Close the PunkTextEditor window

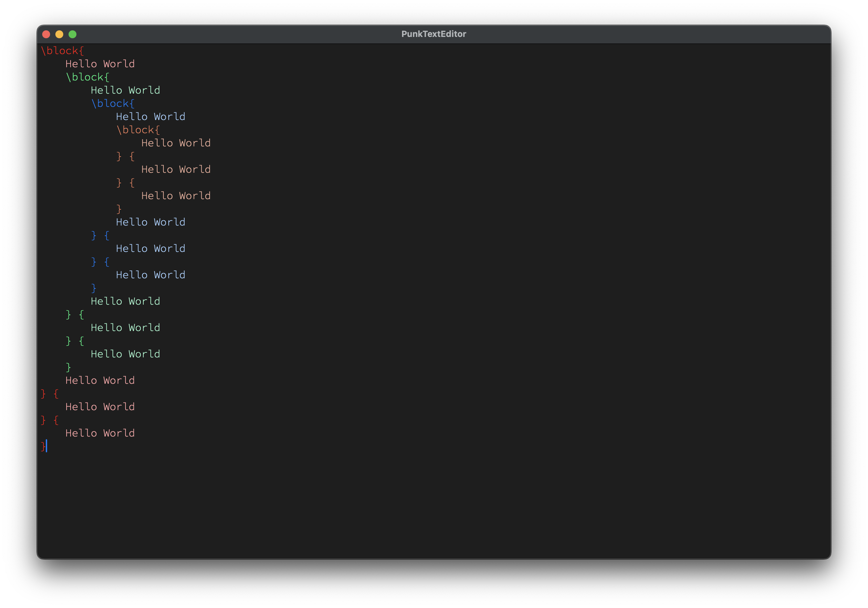coord(46,34)
